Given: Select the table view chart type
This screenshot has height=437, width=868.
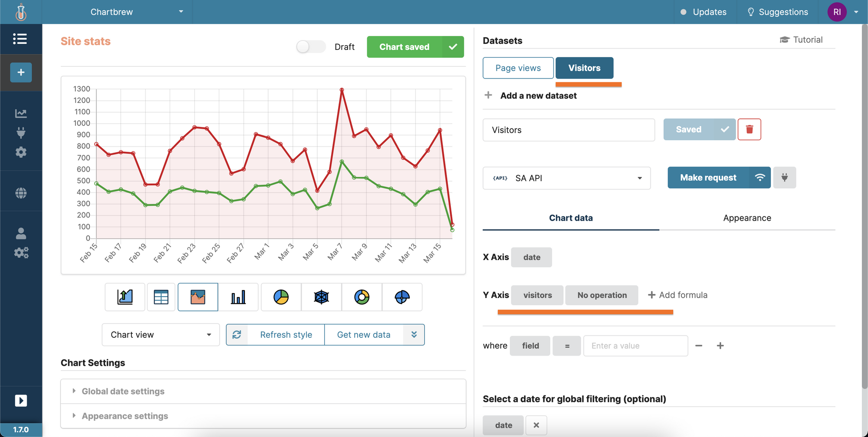Looking at the screenshot, I should [161, 297].
